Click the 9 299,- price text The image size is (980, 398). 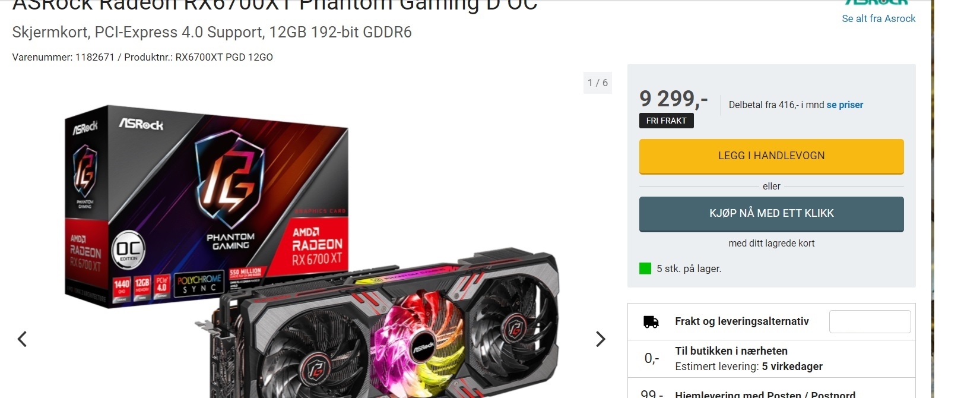tap(674, 99)
